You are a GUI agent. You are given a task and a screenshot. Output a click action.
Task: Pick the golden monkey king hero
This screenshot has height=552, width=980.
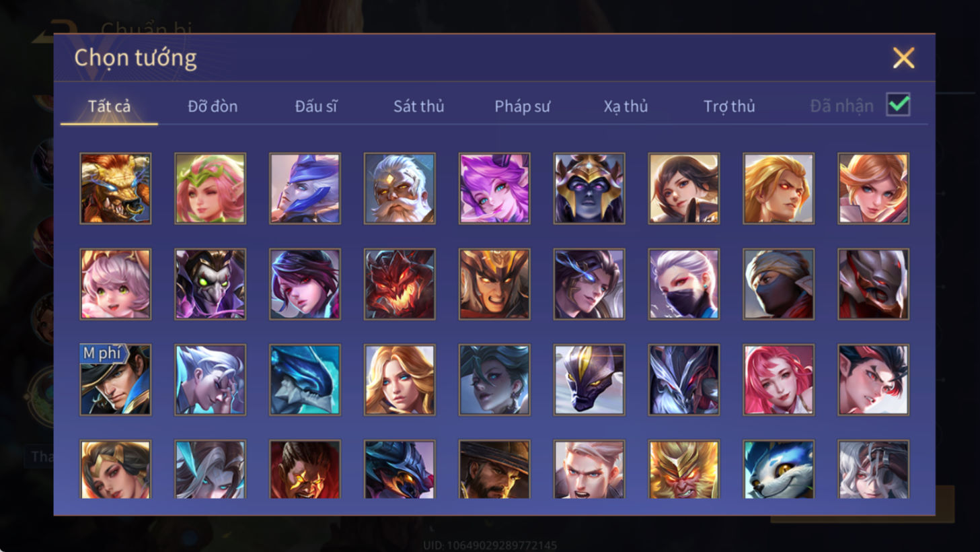tap(683, 469)
